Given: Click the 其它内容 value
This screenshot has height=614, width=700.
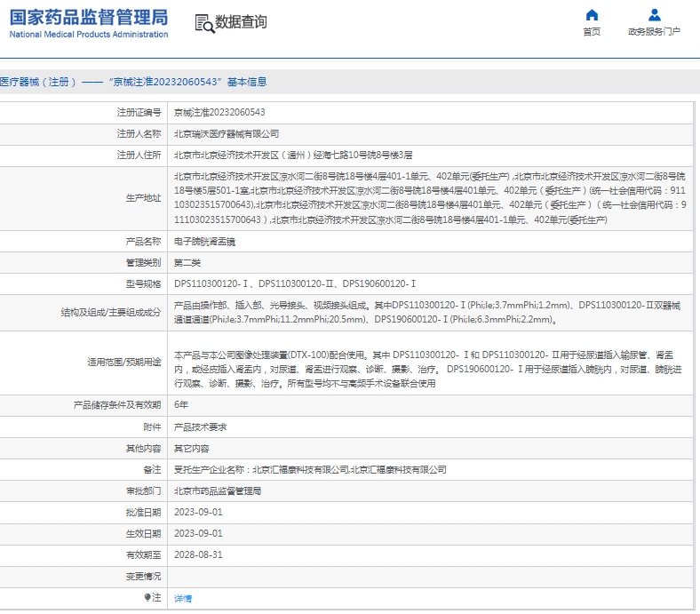Looking at the screenshot, I should click(x=192, y=449).
